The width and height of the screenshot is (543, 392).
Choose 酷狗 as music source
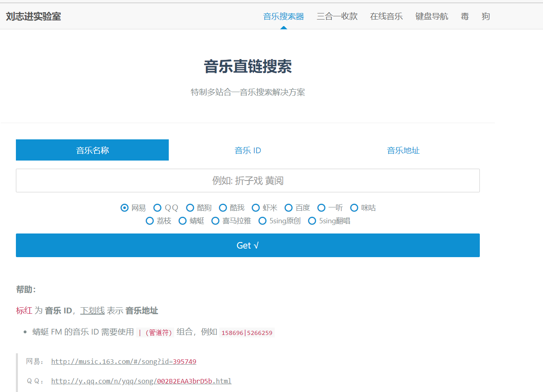tap(190, 208)
